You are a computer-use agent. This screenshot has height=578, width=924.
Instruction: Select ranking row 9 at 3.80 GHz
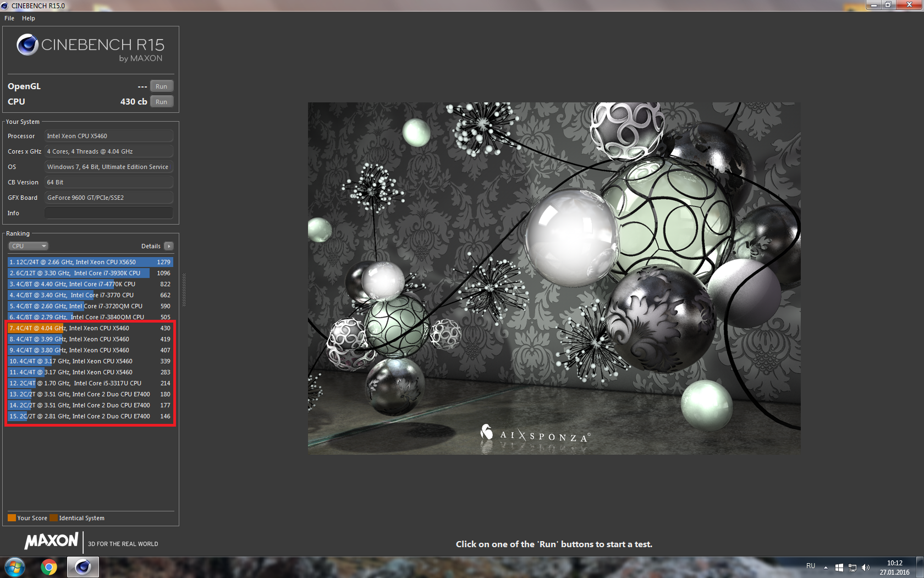pyautogui.click(x=90, y=350)
